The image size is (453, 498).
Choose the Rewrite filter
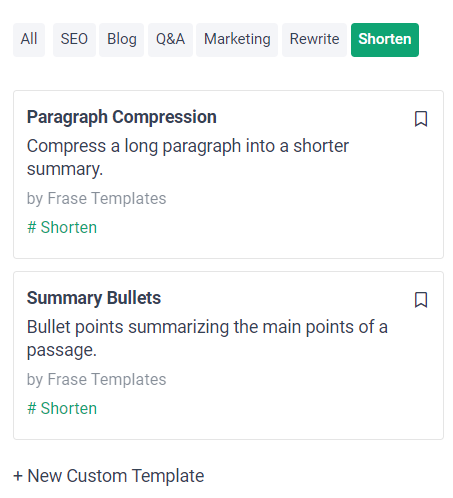pyautogui.click(x=314, y=40)
